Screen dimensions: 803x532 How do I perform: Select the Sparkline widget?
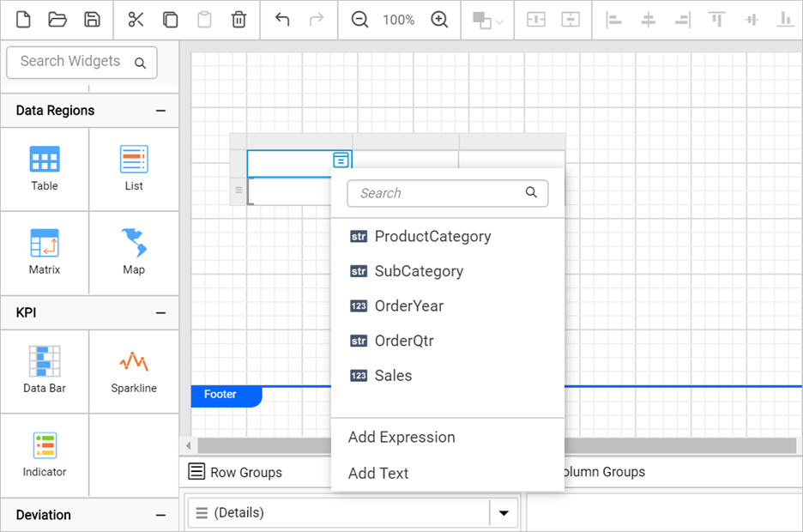click(134, 372)
